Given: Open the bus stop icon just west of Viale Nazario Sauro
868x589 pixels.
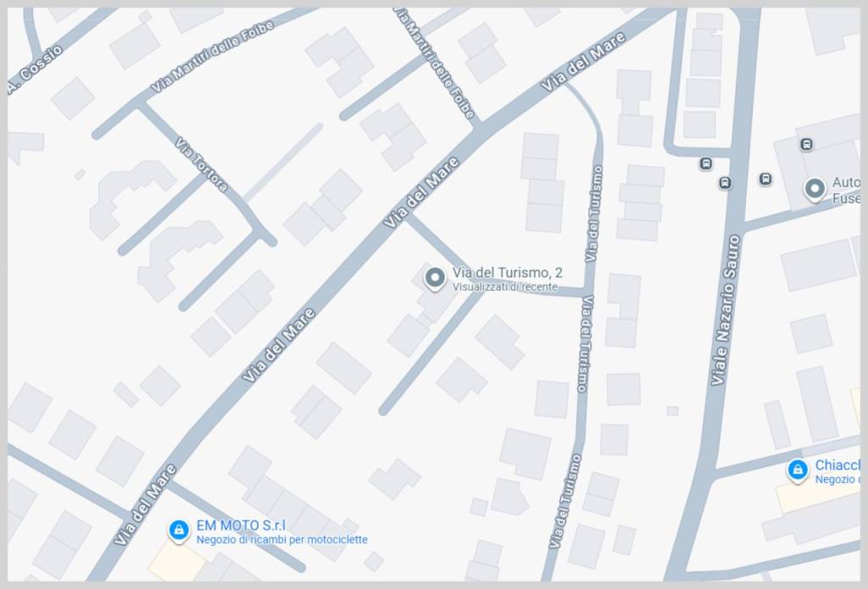Looking at the screenshot, I should 705,164.
